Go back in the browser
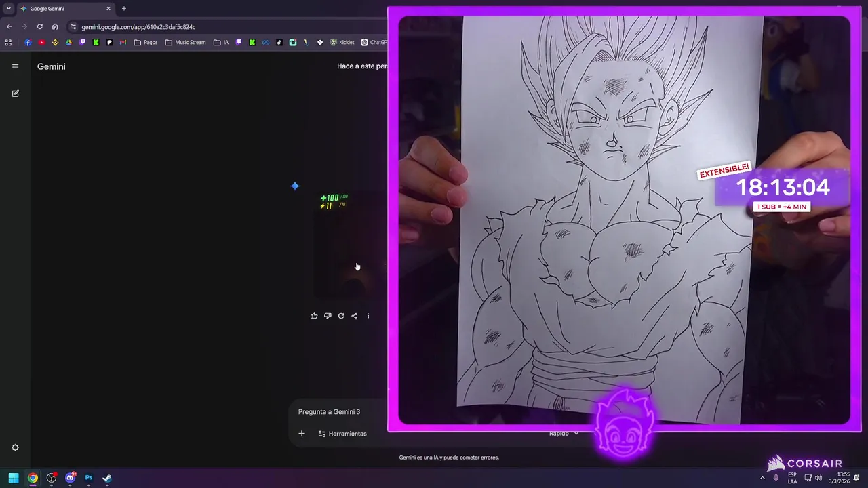 9,27
